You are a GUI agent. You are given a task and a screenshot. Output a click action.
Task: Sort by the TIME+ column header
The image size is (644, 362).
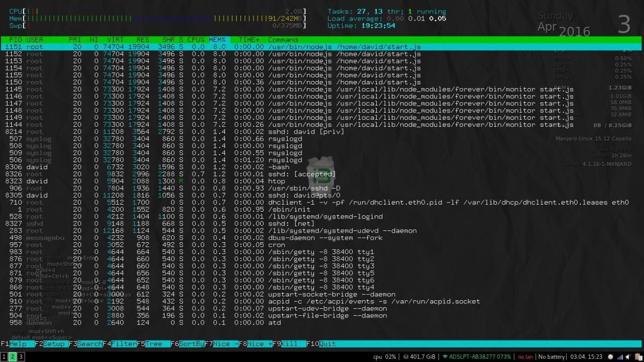pos(249,40)
